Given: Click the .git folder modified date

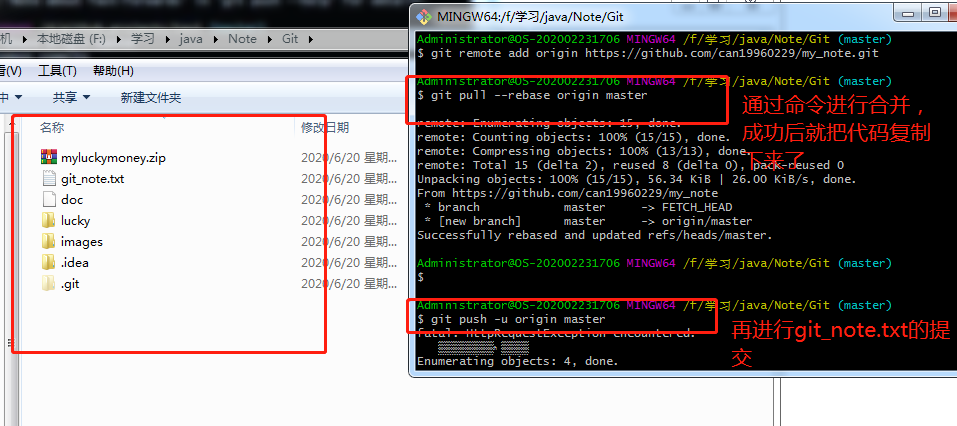Looking at the screenshot, I should tap(349, 284).
